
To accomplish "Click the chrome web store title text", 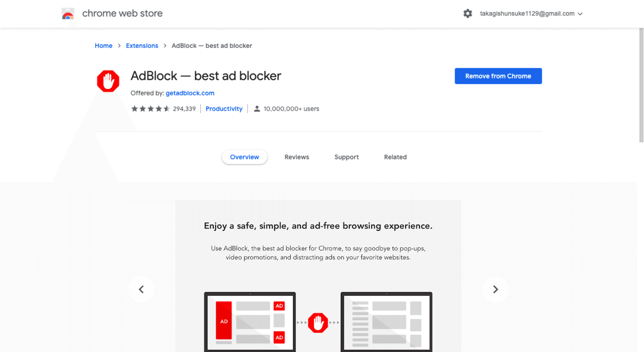I will 122,14.
